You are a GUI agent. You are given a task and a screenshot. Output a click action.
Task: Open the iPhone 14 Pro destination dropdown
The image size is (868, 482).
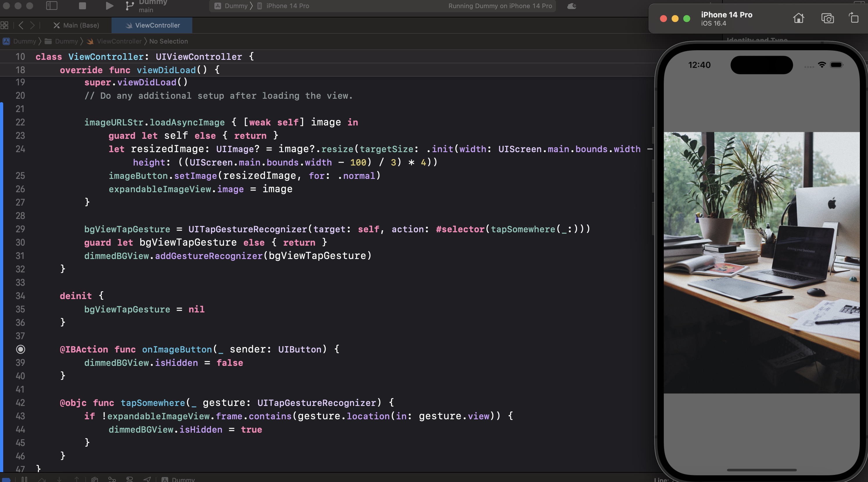287,6
